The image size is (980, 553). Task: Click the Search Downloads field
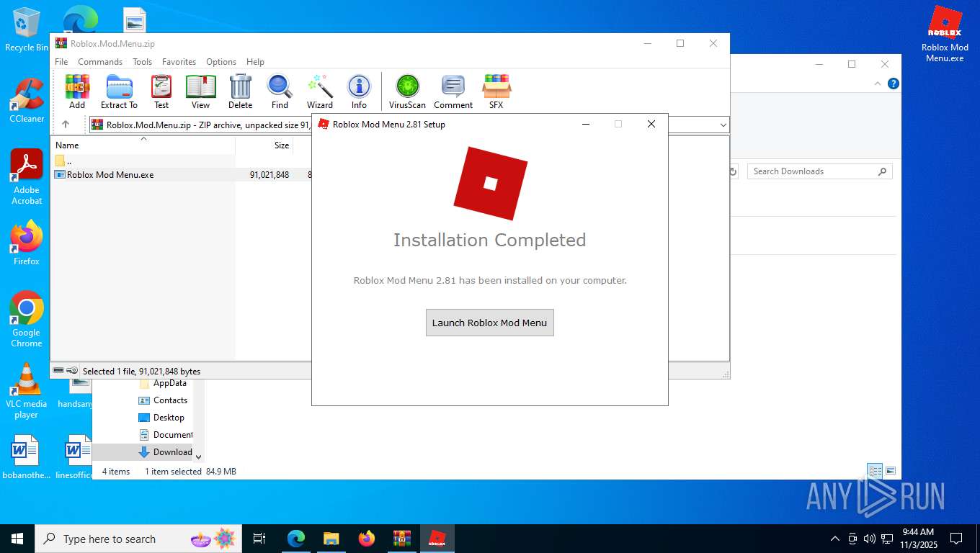819,171
